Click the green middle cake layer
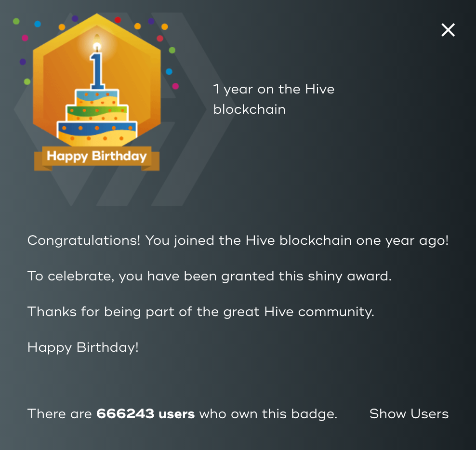Screen dimensions: 476x450 pyautogui.click(x=97, y=110)
